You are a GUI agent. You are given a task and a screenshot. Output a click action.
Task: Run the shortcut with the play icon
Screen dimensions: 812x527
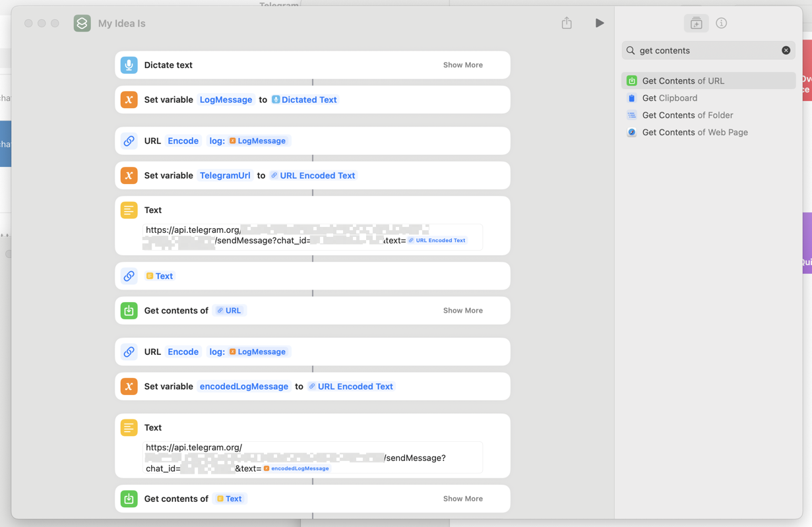(x=600, y=22)
